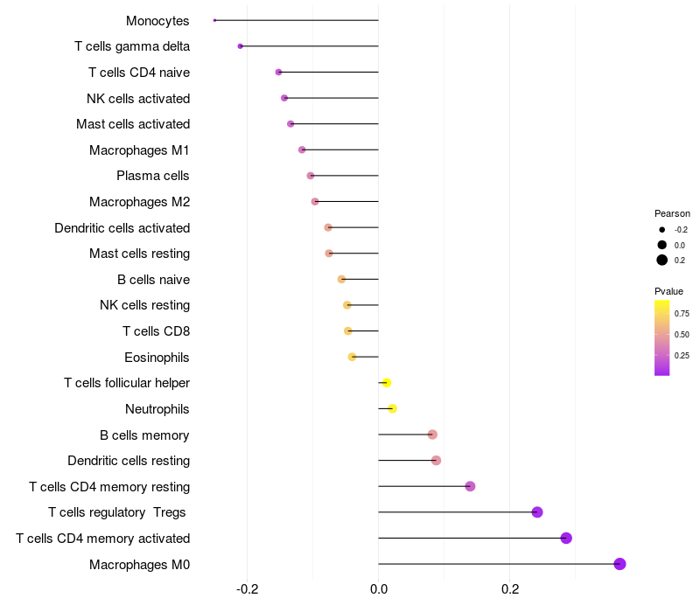Click the Pearson 0.0 legend circle
The width and height of the screenshot is (700, 612).
click(662, 245)
